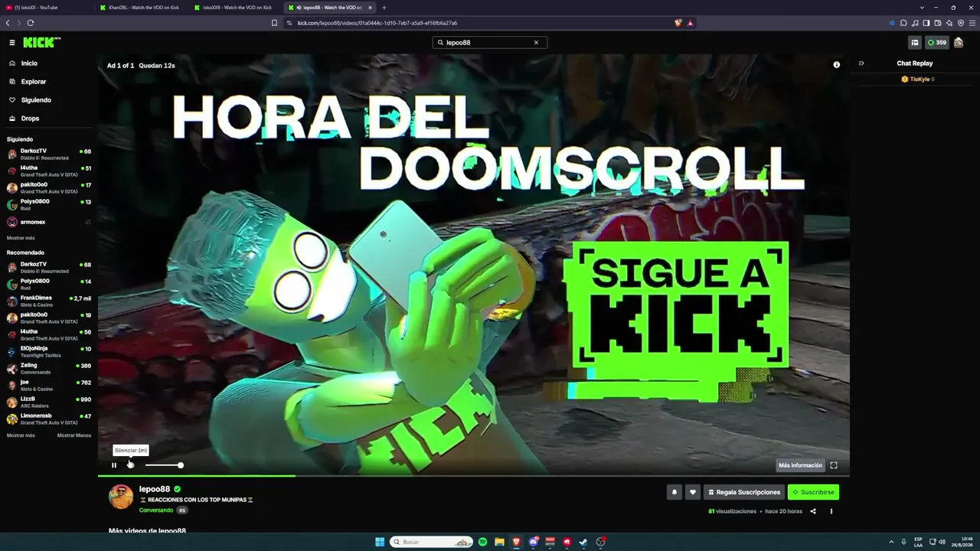Open the lepoo88 channel name link

pos(155,489)
